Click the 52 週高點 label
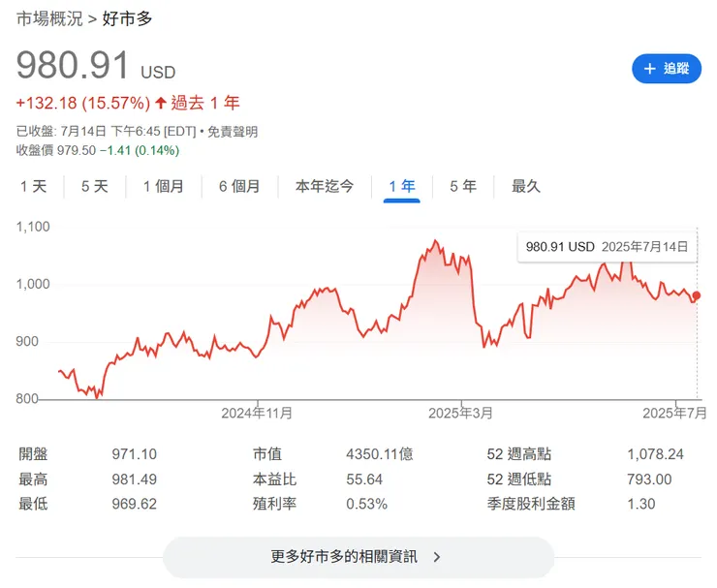717x588 pixels. tap(519, 454)
